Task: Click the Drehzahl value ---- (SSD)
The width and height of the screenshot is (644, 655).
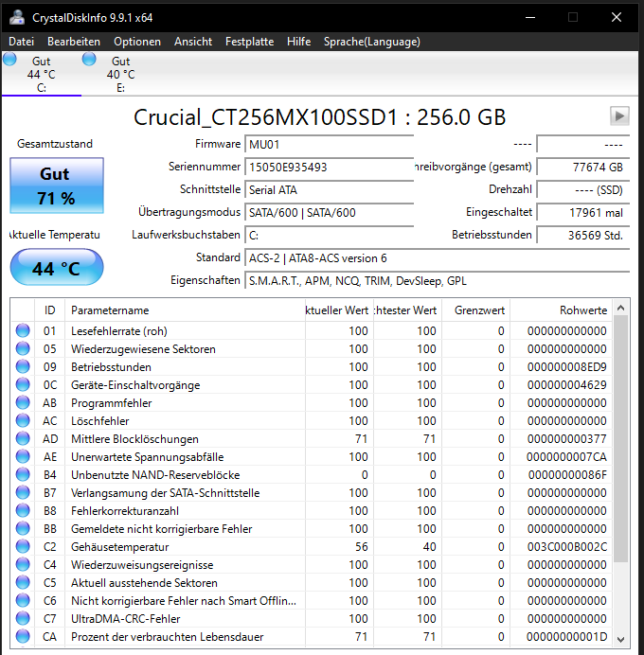Action: click(583, 190)
